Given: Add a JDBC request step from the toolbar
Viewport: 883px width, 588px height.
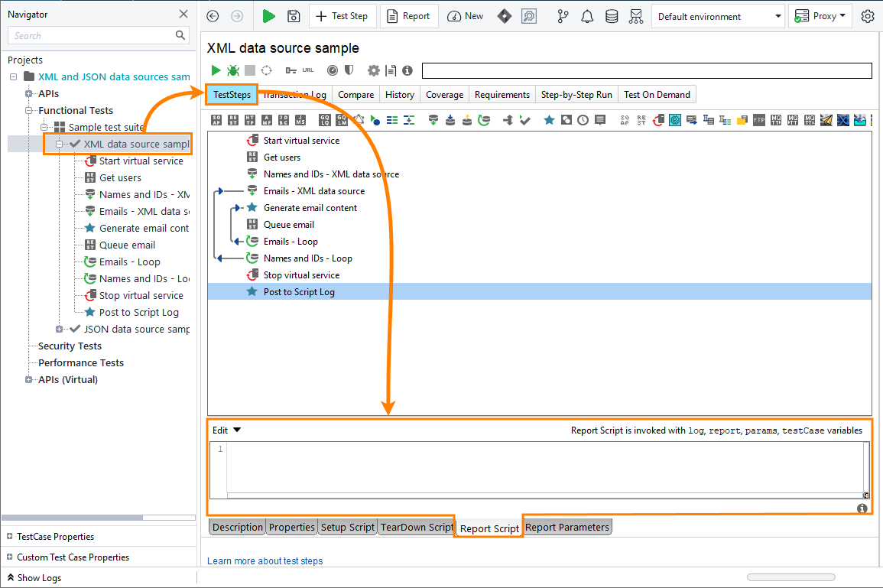Looking at the screenshot, I should click(284, 120).
